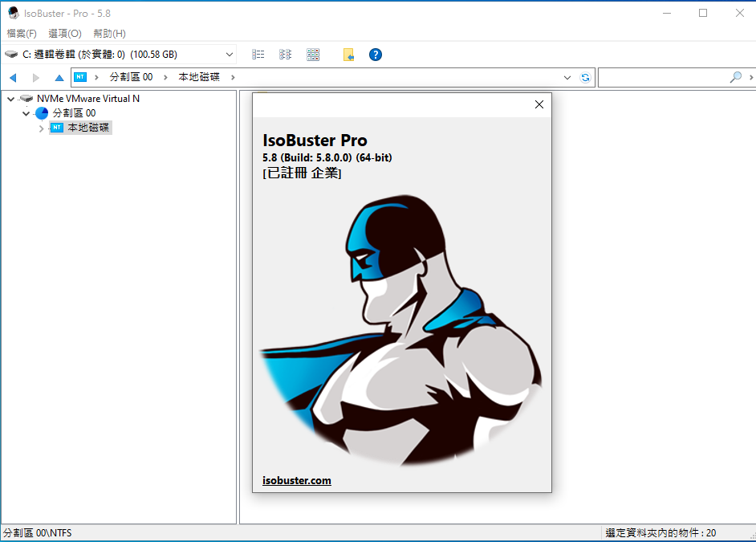Screen dimensions: 756x542
Task: Maximize the IsoBuster window
Action: 703,13
